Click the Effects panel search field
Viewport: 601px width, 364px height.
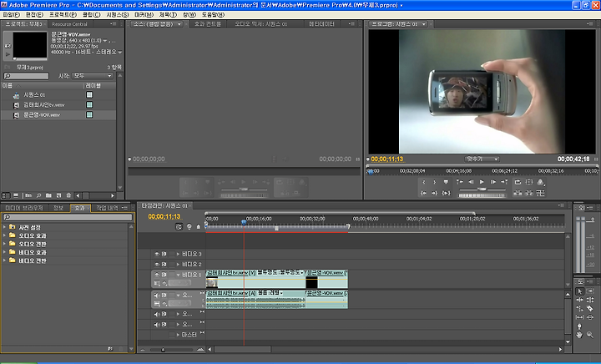click(68, 217)
